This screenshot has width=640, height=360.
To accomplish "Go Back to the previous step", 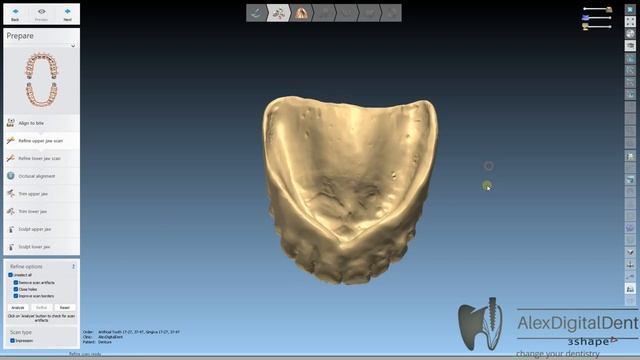I will click(x=15, y=14).
